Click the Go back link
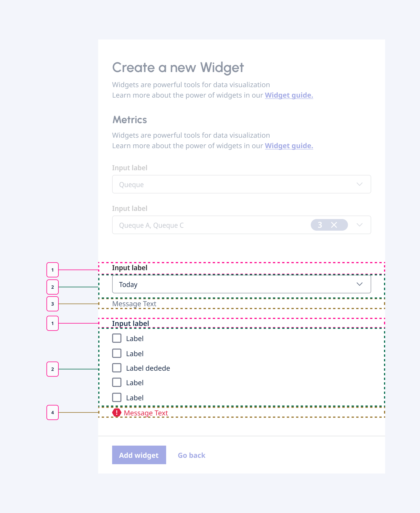Image resolution: width=420 pixels, height=513 pixels. tap(191, 455)
